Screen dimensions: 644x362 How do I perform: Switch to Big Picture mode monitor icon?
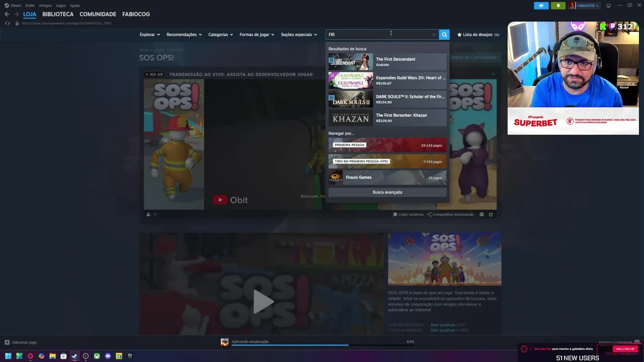click(608, 6)
